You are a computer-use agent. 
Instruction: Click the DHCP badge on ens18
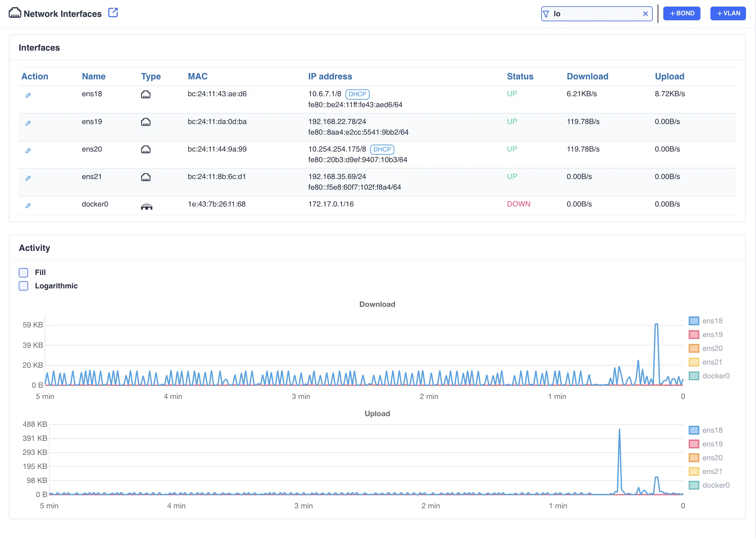[357, 94]
